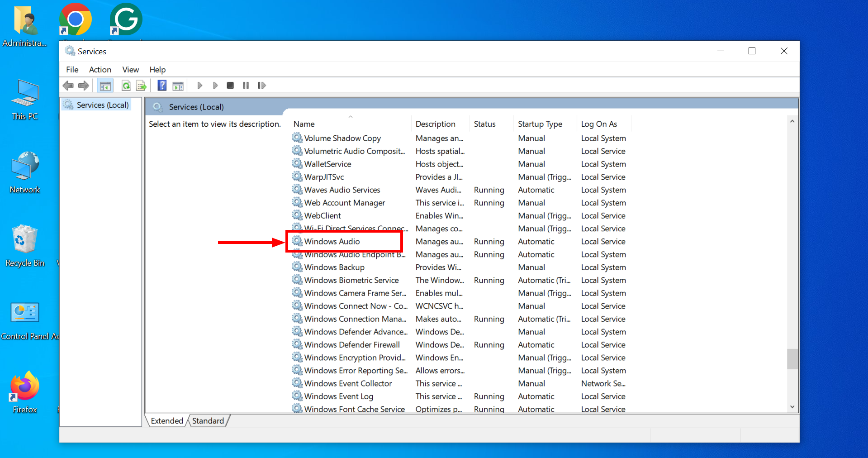This screenshot has height=458, width=868.
Task: Pause the service using the pause icon
Action: click(246, 85)
